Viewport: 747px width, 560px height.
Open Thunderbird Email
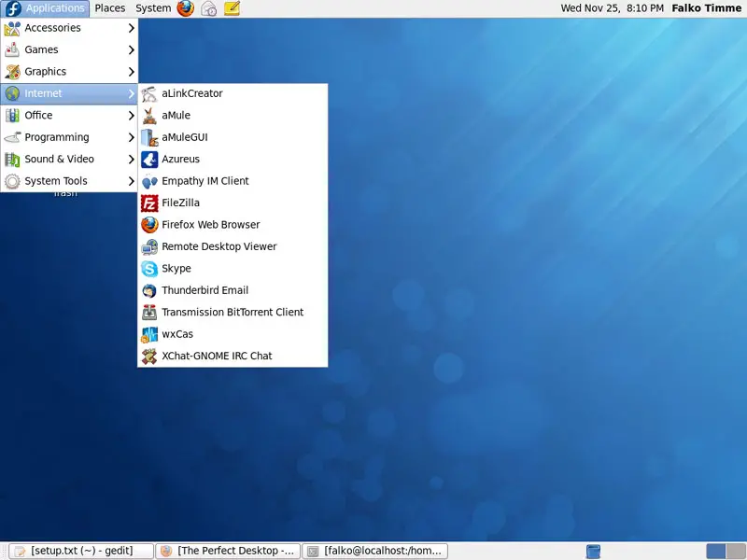pos(204,290)
